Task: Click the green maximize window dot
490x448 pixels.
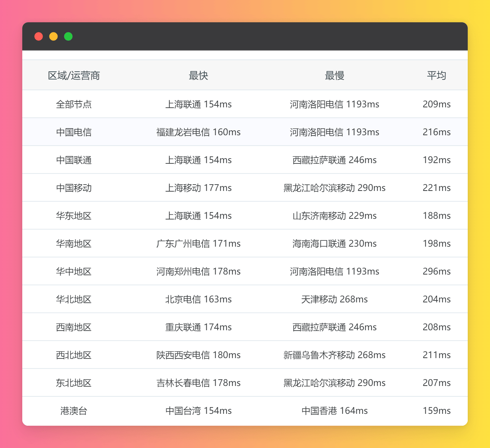Action: (x=68, y=36)
